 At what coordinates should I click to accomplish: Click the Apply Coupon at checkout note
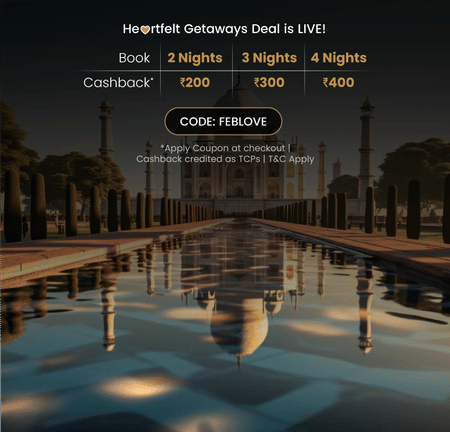point(225,148)
